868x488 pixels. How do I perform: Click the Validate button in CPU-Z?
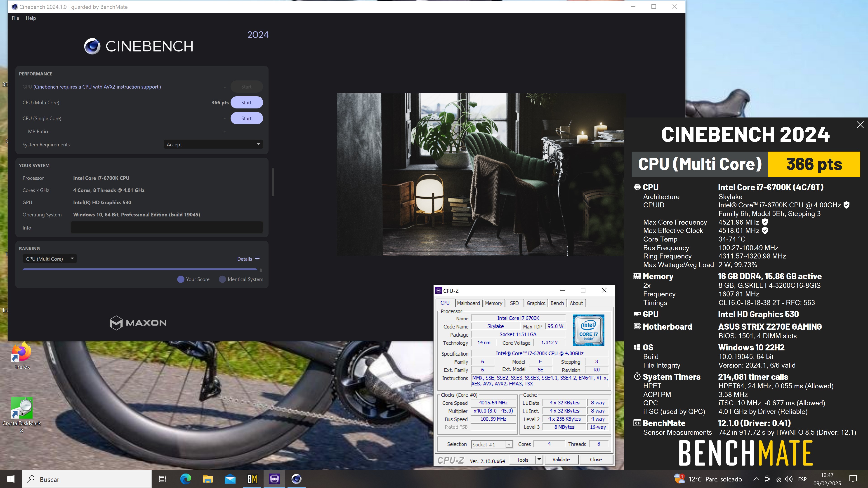[561, 460]
